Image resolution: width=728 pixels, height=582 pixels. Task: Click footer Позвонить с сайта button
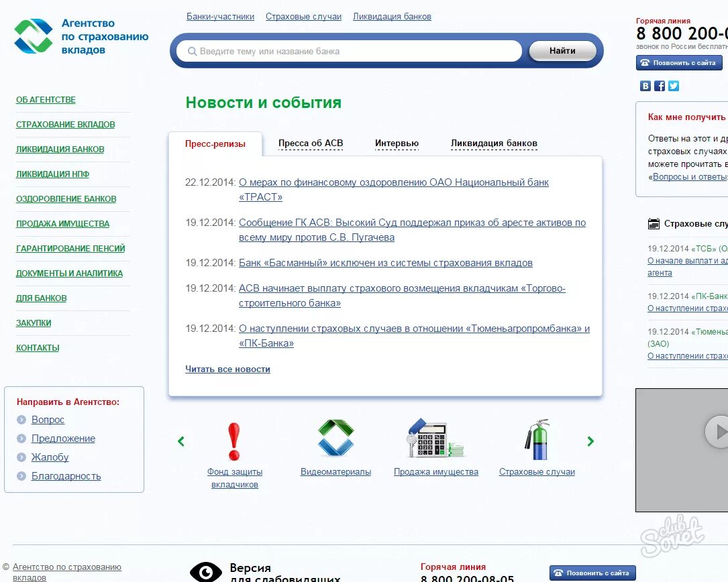pyautogui.click(x=592, y=573)
